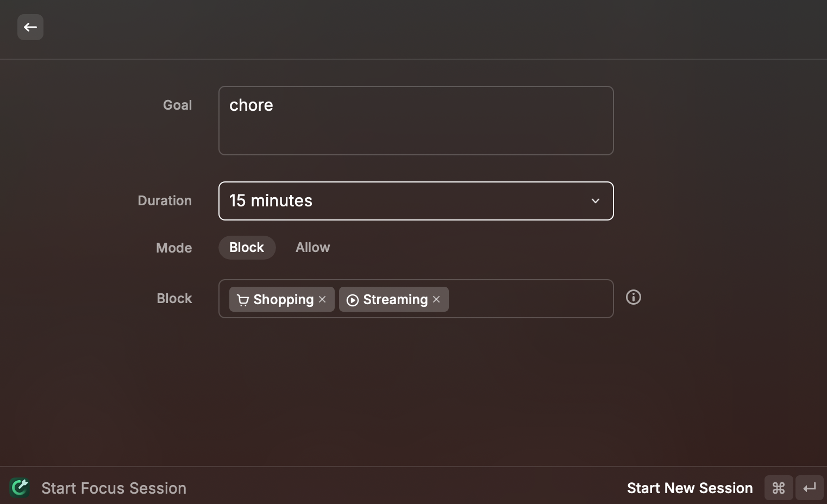Viewport: 827px width, 504px height.
Task: Click the back arrow button
Action: (30, 27)
